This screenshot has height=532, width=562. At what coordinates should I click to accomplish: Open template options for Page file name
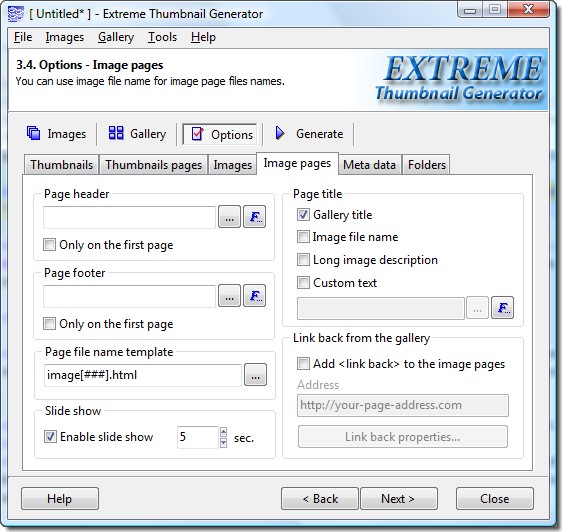click(255, 375)
